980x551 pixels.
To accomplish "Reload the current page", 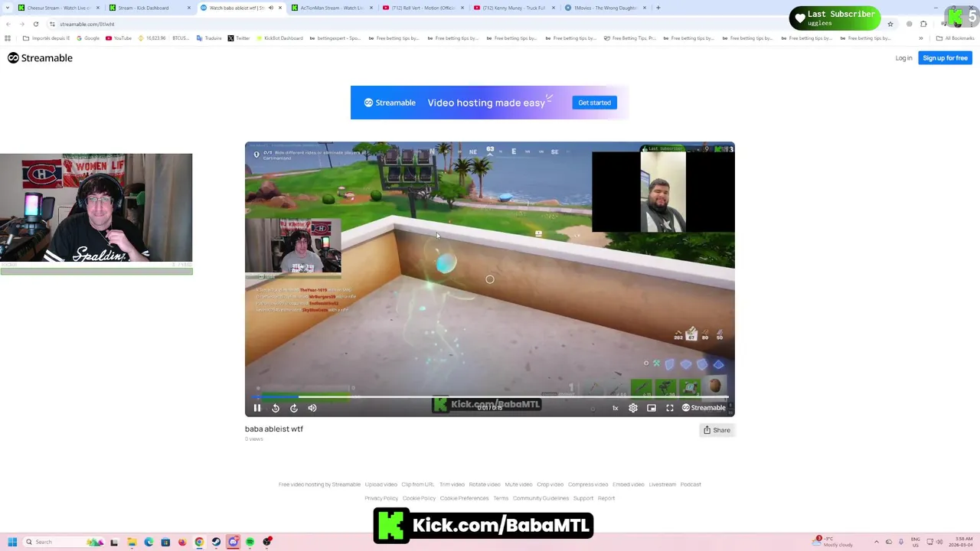I will pos(37,24).
